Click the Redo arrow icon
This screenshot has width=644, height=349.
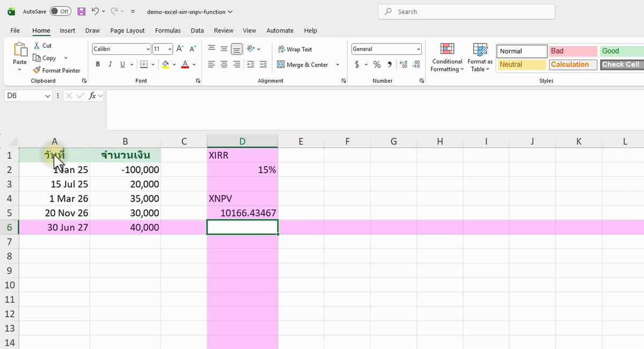pos(114,11)
